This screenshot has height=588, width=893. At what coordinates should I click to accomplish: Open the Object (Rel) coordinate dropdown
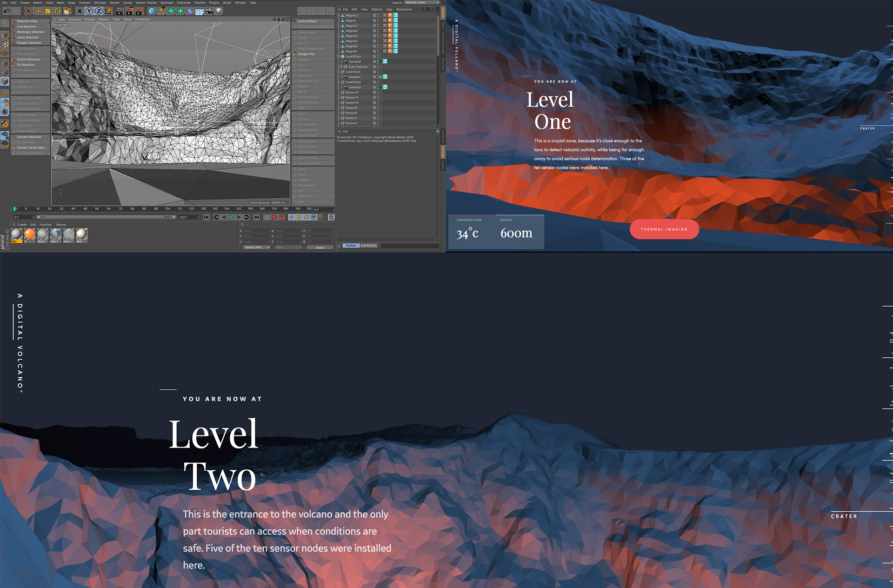[256, 247]
